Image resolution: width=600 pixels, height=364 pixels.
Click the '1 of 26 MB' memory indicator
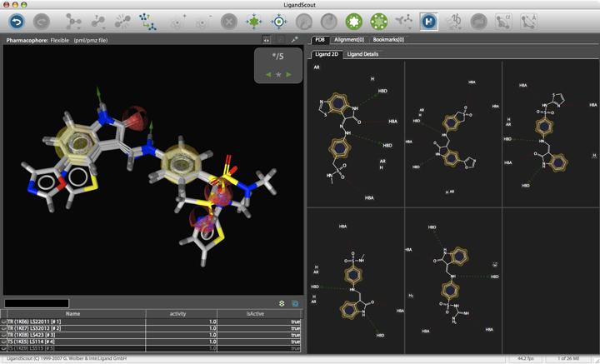tap(568, 359)
